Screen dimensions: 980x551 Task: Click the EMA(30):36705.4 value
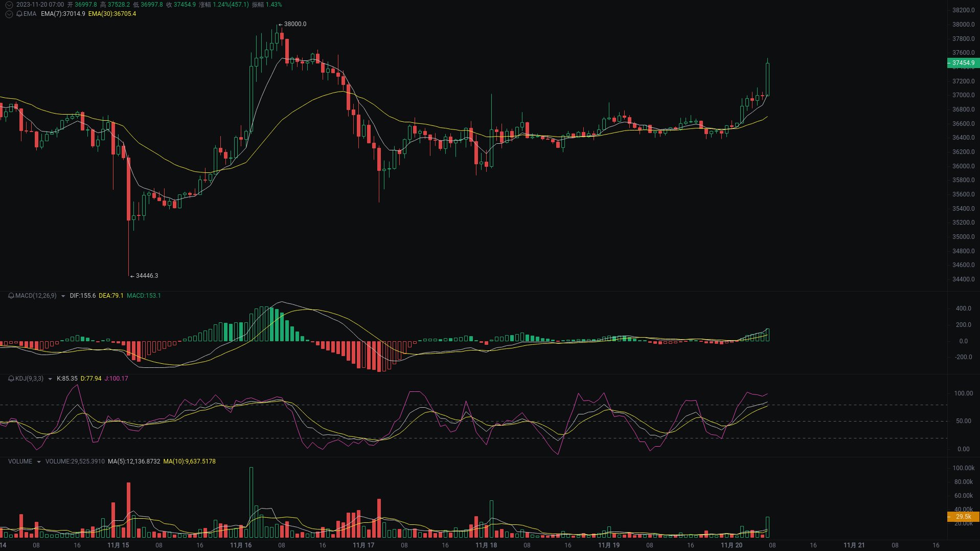click(x=112, y=14)
